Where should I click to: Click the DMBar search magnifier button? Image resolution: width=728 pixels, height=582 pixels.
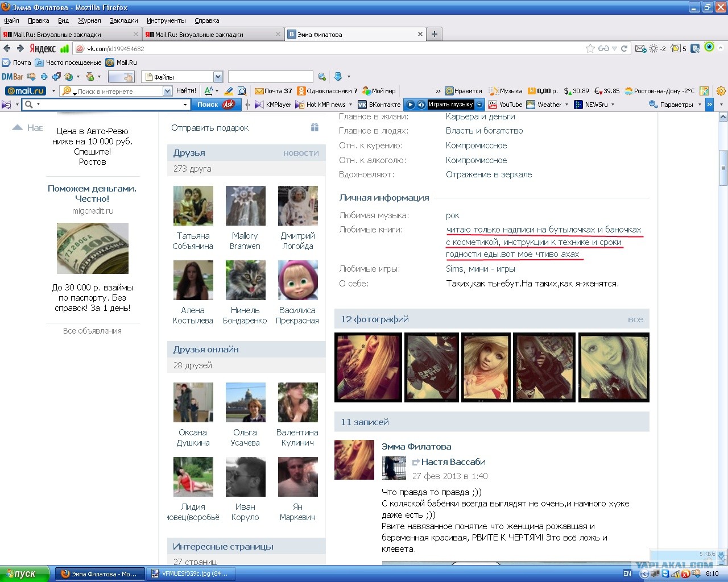[x=322, y=77]
